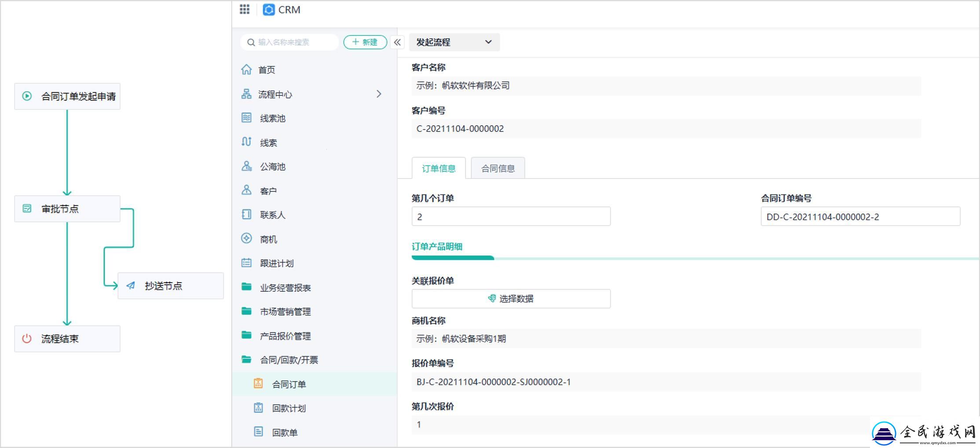The width and height of the screenshot is (980, 448).
Task: Click the 审批节点 approval icon
Action: [x=27, y=208]
